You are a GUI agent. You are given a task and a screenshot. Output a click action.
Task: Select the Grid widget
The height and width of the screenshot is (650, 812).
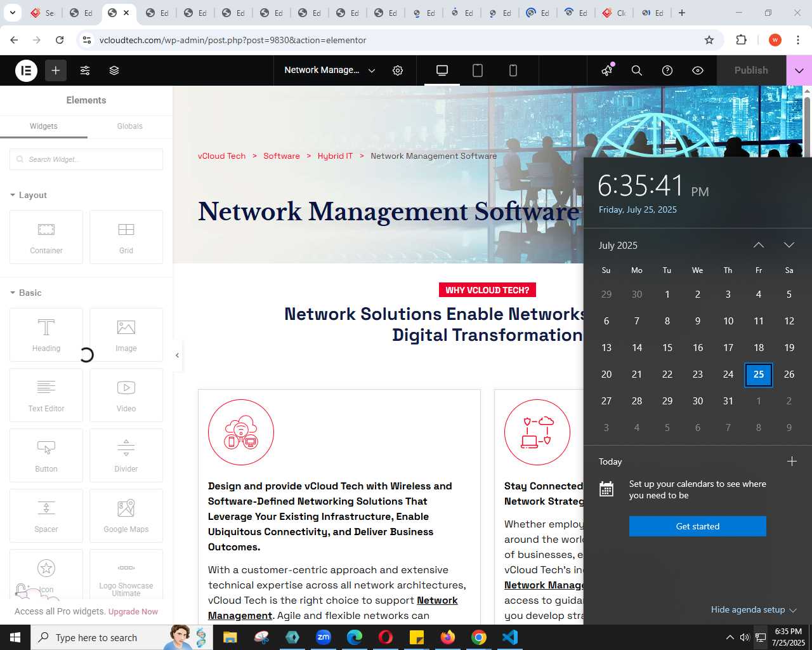pyautogui.click(x=126, y=237)
